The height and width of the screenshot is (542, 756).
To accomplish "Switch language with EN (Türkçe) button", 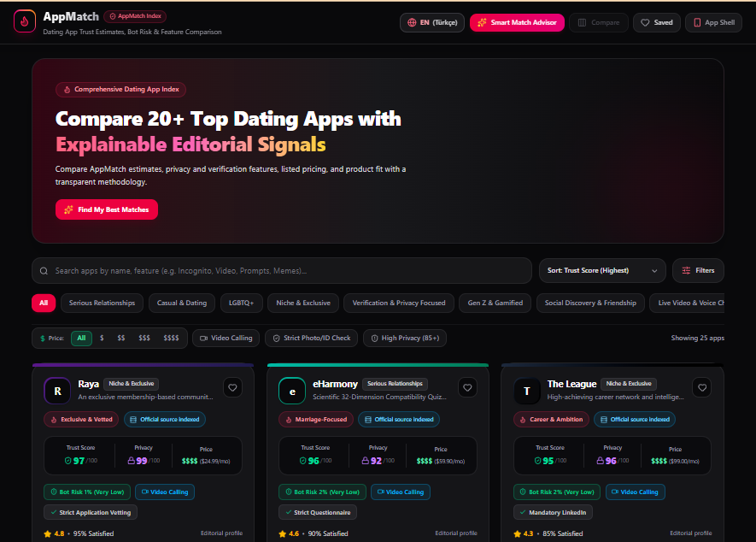I will tap(432, 22).
